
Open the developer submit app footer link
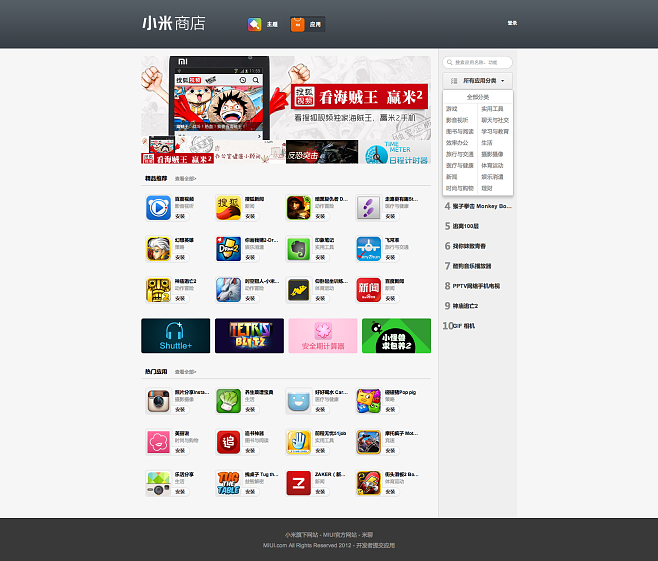[376, 545]
